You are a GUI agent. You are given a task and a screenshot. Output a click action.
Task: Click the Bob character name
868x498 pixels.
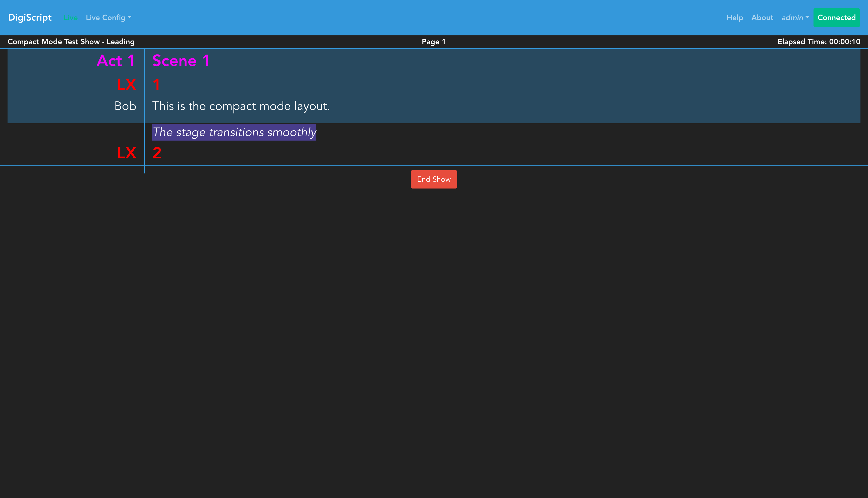click(125, 106)
